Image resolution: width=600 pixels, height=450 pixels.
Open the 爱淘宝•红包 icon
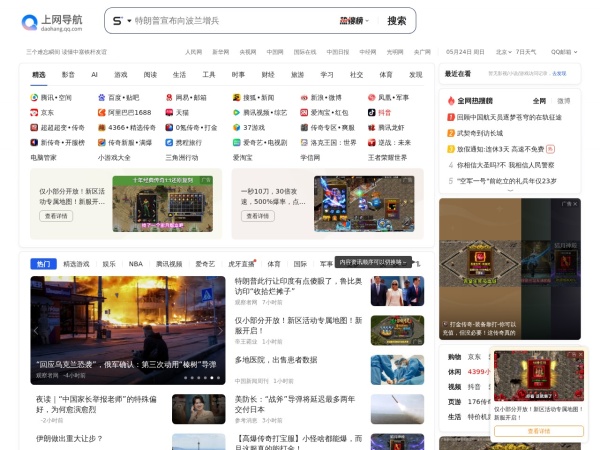click(x=304, y=112)
